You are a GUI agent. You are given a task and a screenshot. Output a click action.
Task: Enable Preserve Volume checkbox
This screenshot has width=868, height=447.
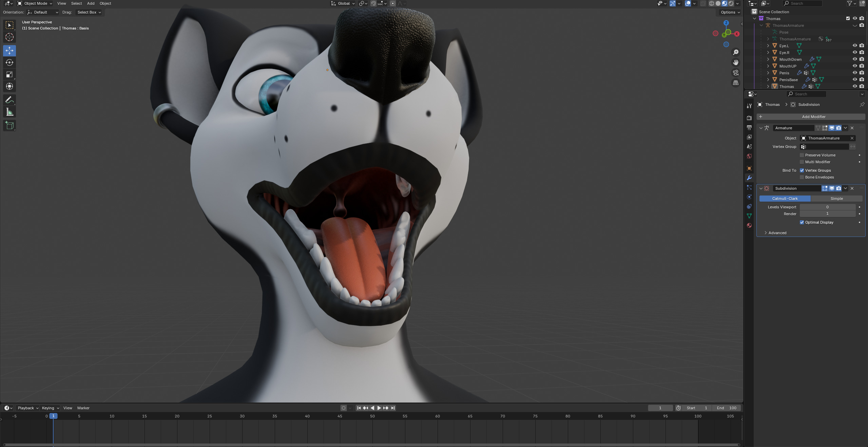pyautogui.click(x=802, y=155)
